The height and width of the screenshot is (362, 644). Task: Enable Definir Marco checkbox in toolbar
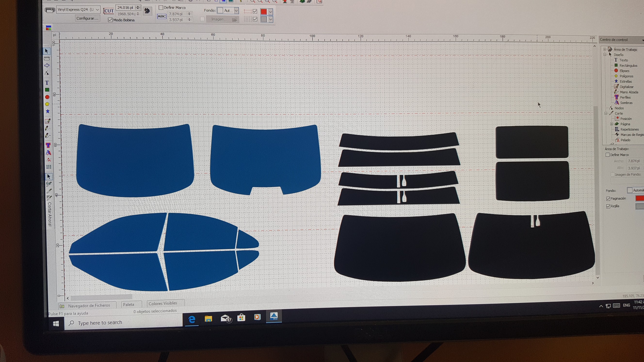click(x=161, y=8)
